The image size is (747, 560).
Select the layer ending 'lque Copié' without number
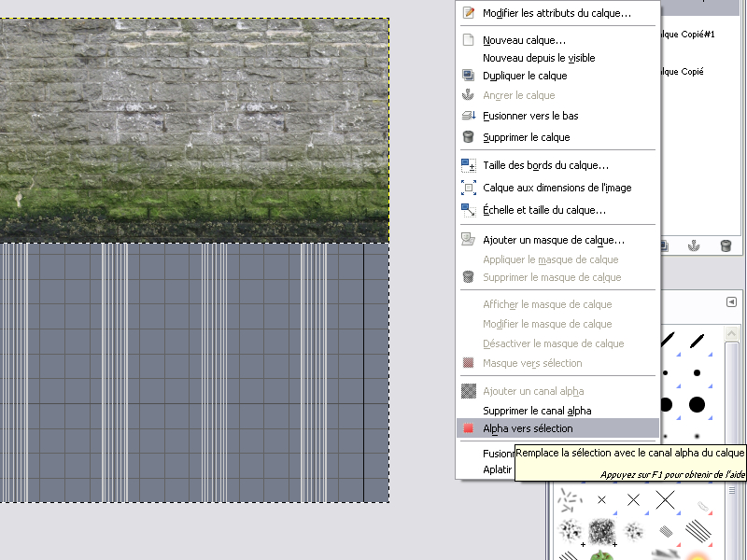[x=683, y=72]
